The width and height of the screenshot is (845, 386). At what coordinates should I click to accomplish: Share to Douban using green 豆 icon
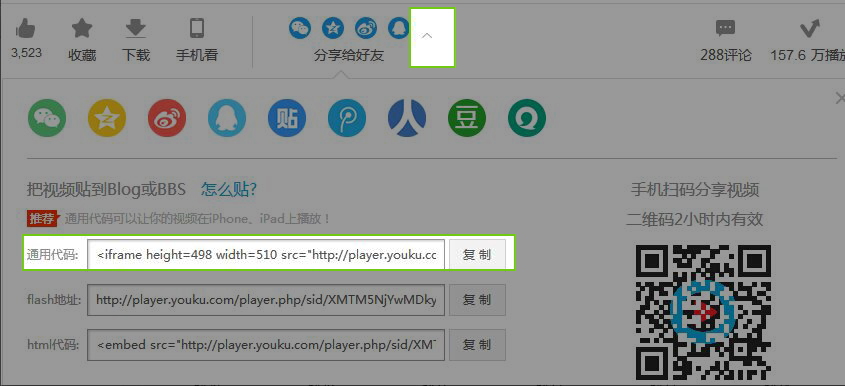click(467, 118)
